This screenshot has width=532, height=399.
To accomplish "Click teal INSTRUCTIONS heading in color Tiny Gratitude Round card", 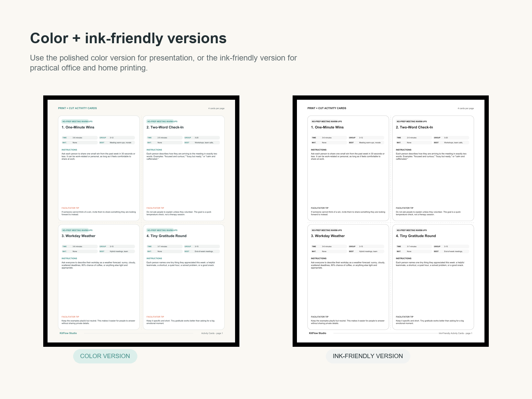I will pyautogui.click(x=154, y=259).
